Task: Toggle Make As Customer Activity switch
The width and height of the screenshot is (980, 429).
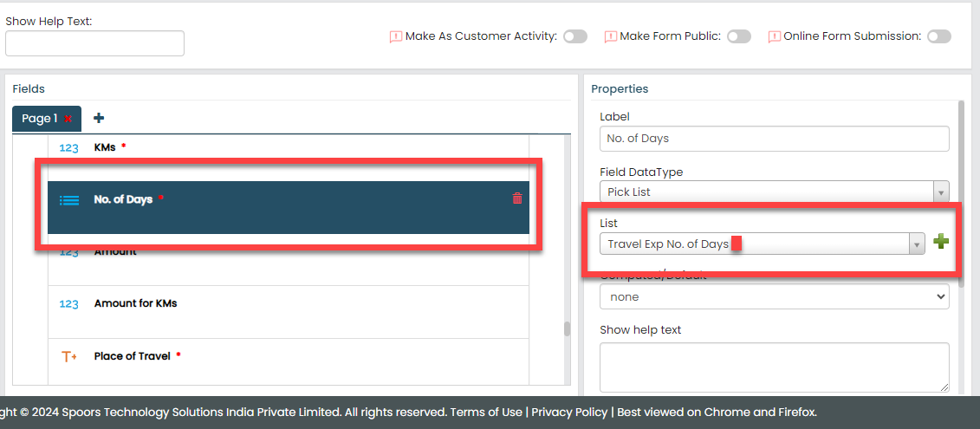Action: point(574,36)
